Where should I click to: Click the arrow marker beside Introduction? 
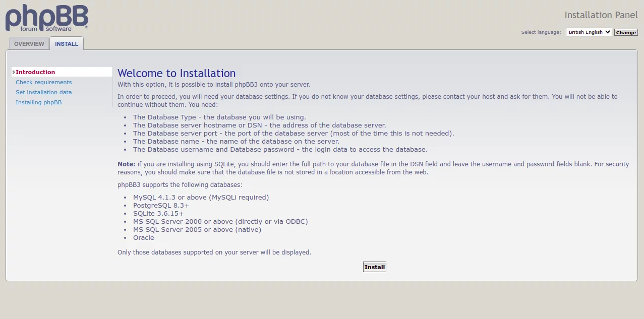click(x=14, y=73)
